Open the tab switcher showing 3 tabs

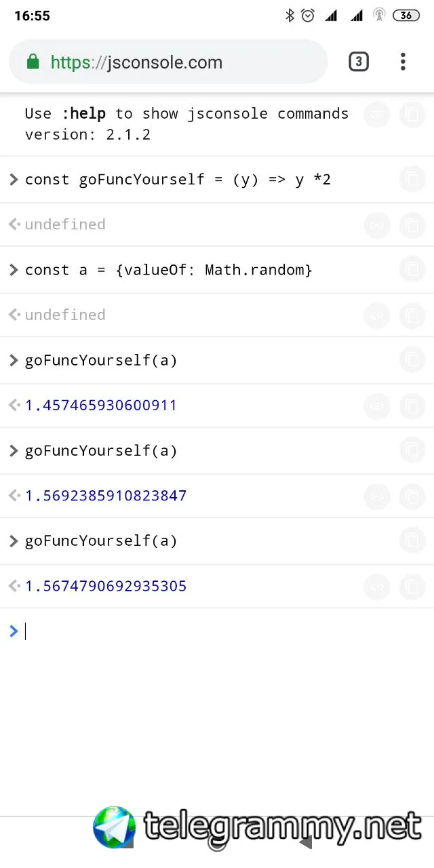pyautogui.click(x=359, y=62)
